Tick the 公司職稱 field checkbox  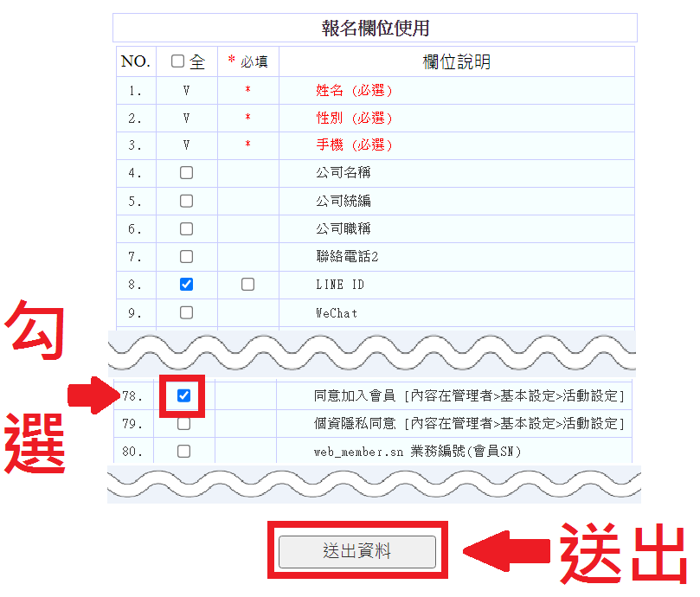pyautogui.click(x=186, y=228)
